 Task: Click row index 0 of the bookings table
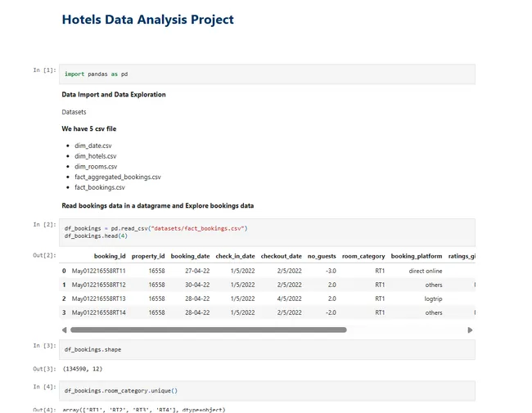(x=64, y=271)
